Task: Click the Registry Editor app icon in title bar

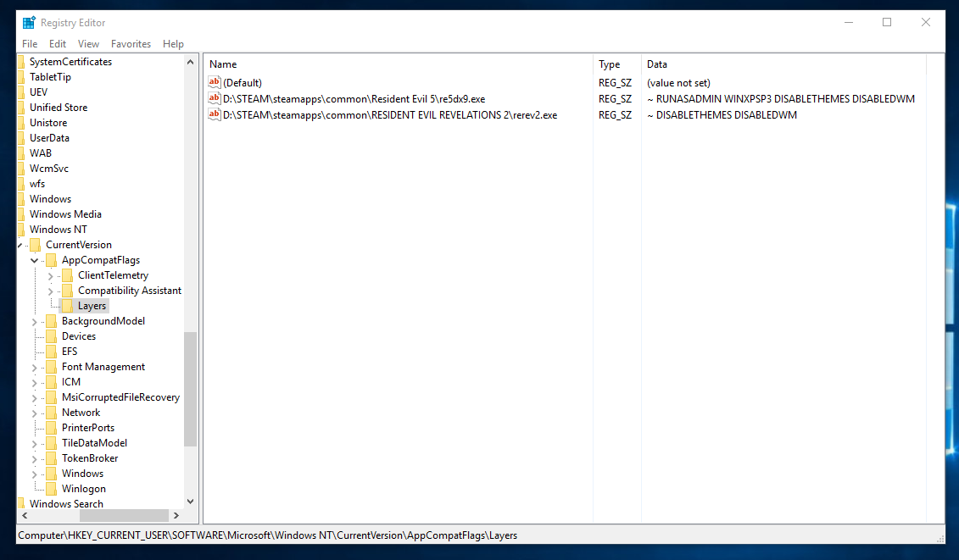Action: tap(29, 23)
